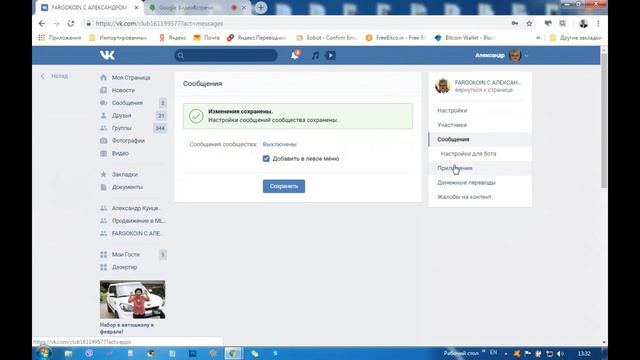Click the Viber icon in taskbar
This screenshot has width=640, height=360.
[89, 353]
